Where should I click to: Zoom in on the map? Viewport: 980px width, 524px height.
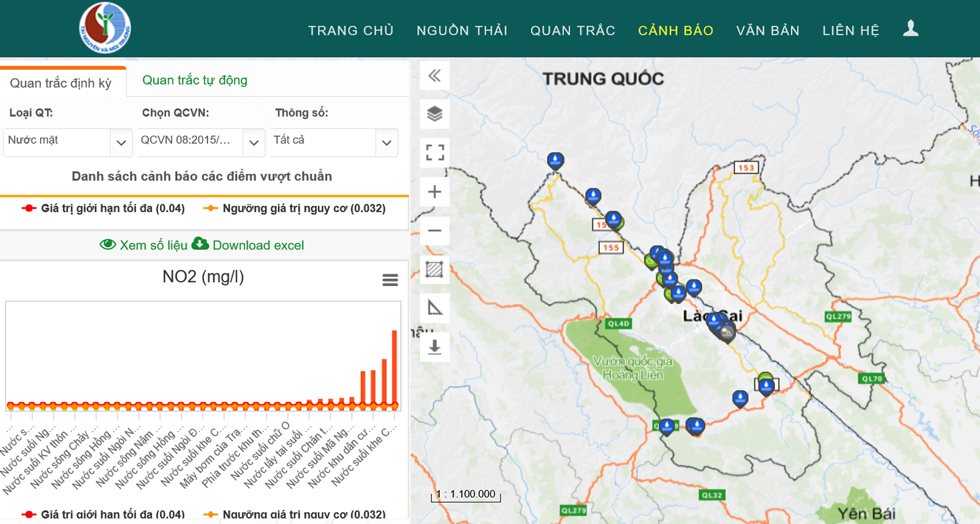[434, 192]
